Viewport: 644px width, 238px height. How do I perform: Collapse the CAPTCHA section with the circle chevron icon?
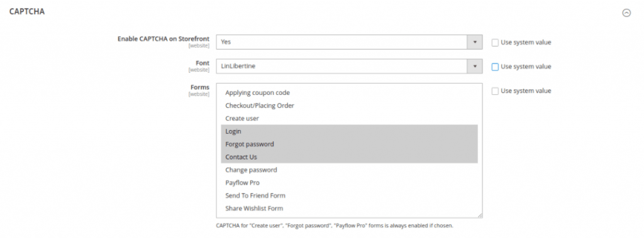[x=626, y=13]
